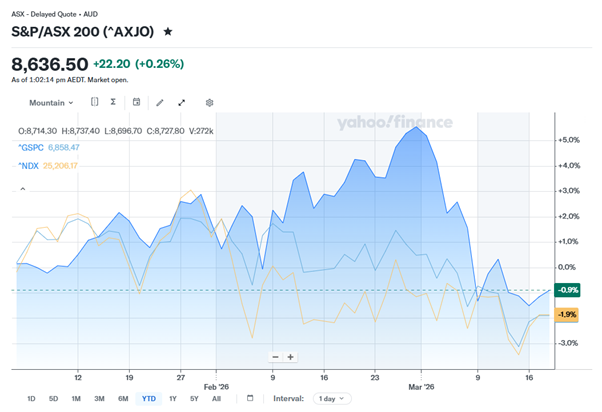Viewport: 602px width, 412px height.
Task: Click the 8,636.50 index price
Action: tap(50, 64)
